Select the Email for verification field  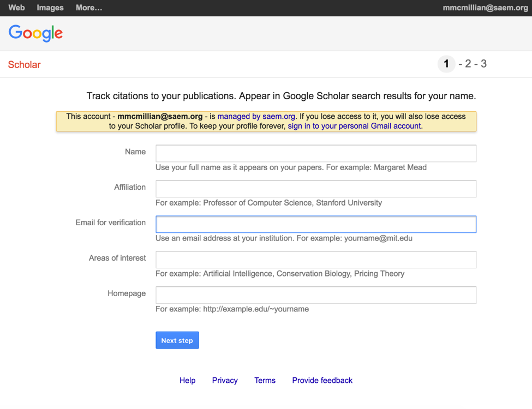coord(315,224)
